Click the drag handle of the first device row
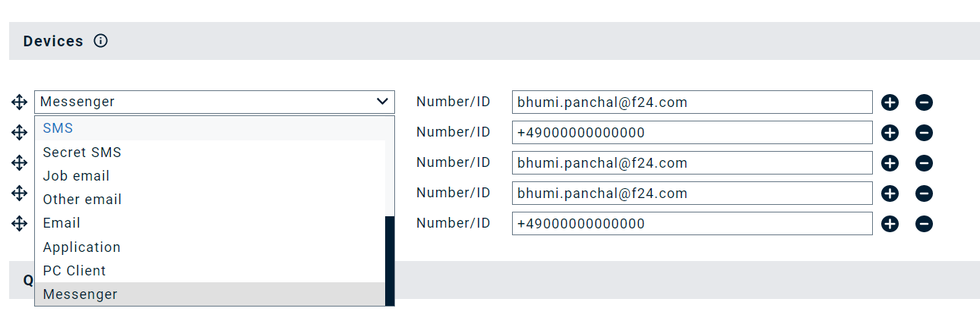The height and width of the screenshot is (324, 980). (x=19, y=102)
